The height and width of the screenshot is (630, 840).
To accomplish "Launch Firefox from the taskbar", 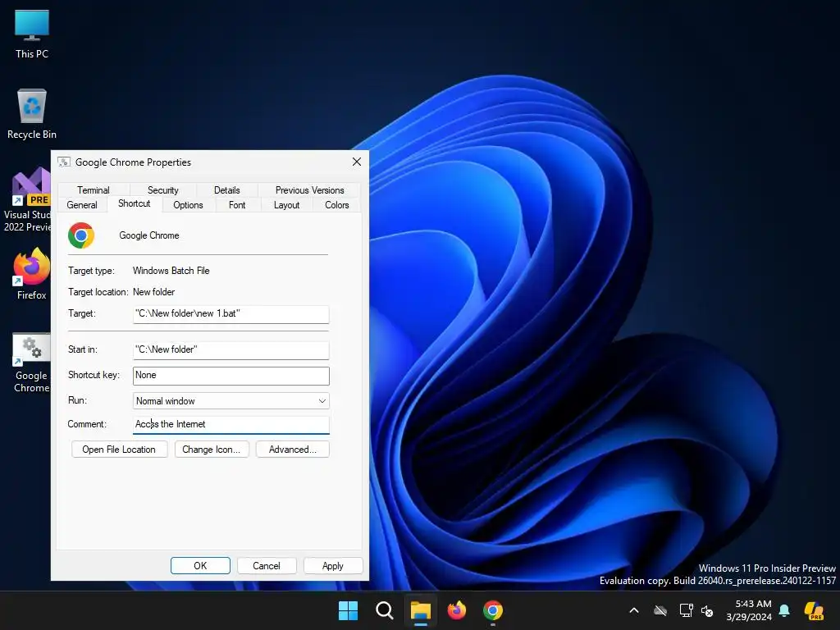I will point(456,610).
